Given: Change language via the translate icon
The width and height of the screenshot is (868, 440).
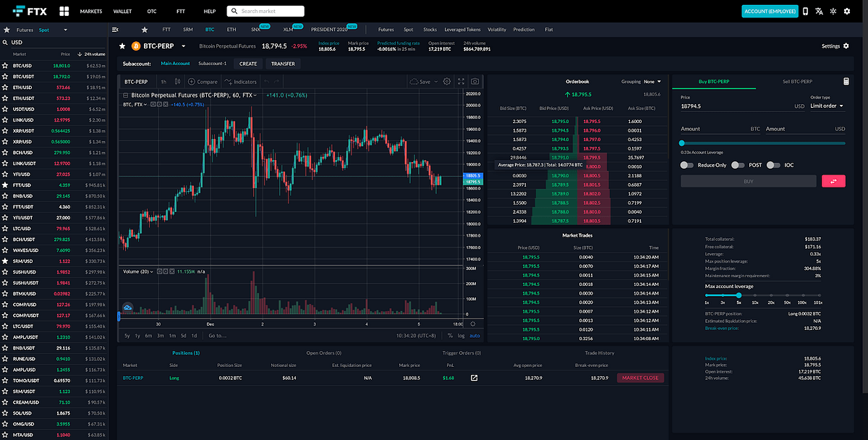Looking at the screenshot, I should (818, 12).
